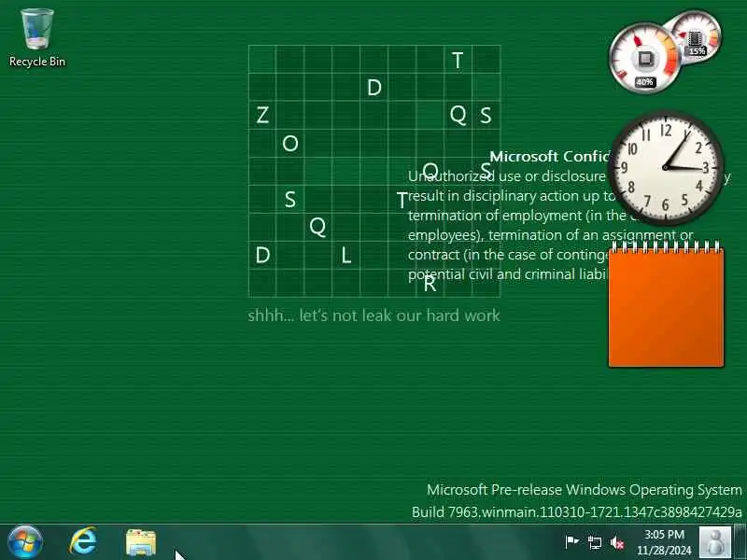Launch Internet Explorer from the taskbar
This screenshot has height=560, width=747.
pos(83,542)
